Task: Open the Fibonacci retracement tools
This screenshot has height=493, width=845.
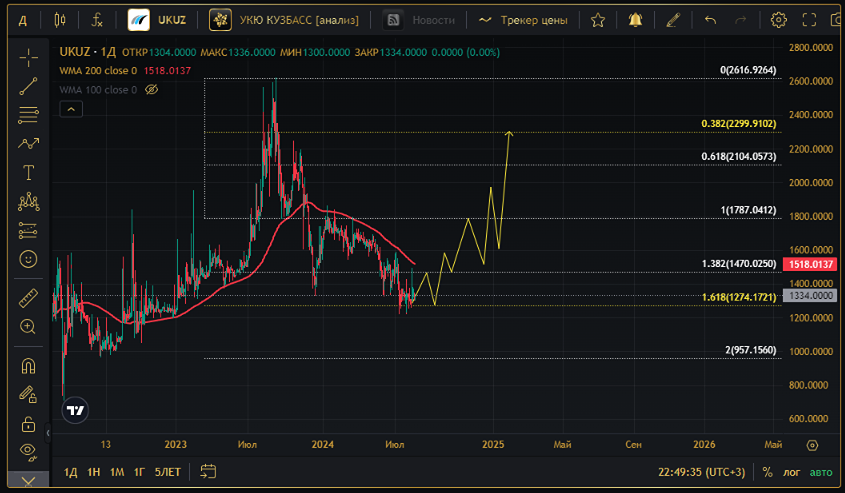Action: click(x=28, y=115)
